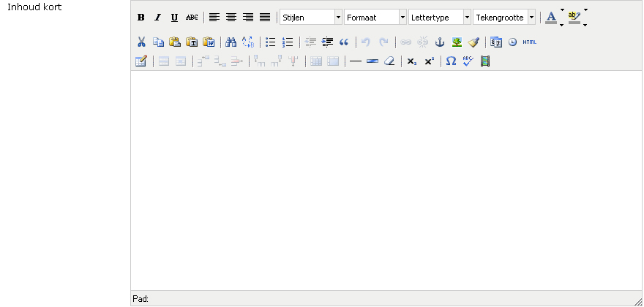Image resolution: width=644 pixels, height=307 pixels.
Task: Insert a horizontal rule line
Action: point(356,61)
